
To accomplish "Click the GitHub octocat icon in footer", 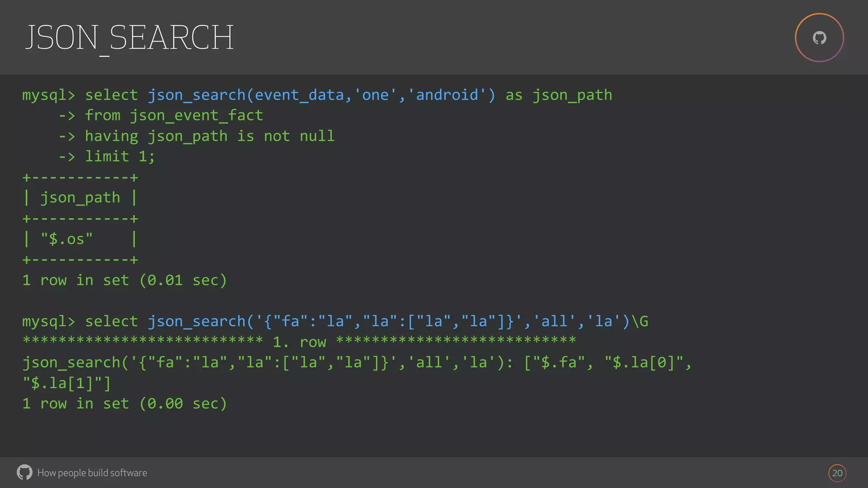I will (x=25, y=472).
